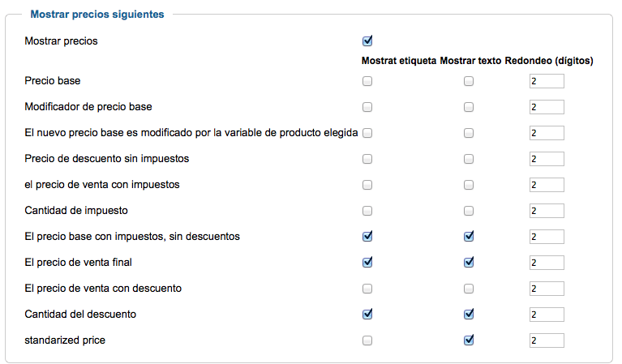Enable Mostrat etiqueta for Precio base
This screenshot has width=622, height=364.
pyautogui.click(x=367, y=81)
